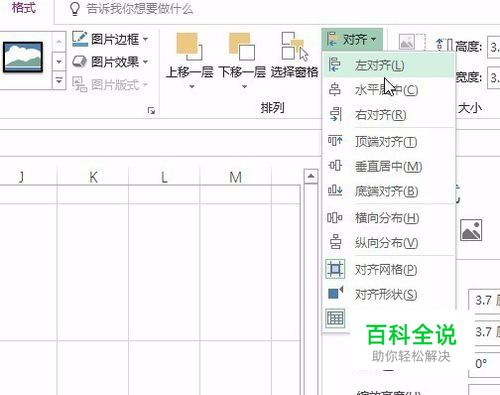Select column header K

click(93, 177)
